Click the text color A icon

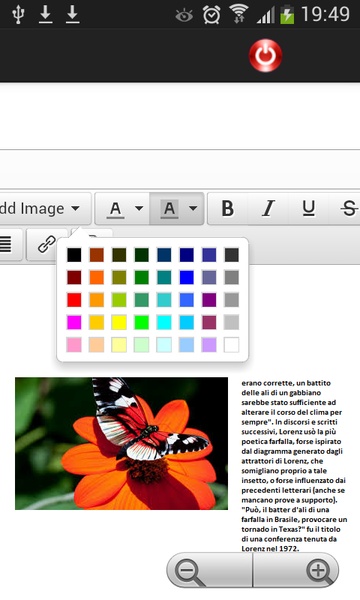(x=115, y=209)
